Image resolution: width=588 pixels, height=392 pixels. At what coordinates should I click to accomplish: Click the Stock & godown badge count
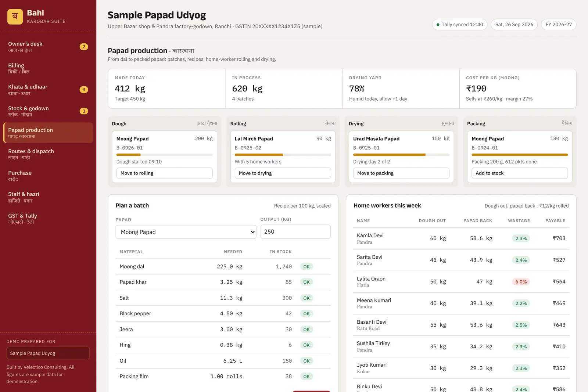point(84,111)
